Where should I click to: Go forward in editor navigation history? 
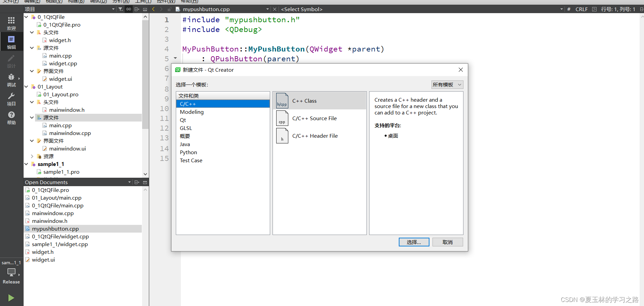(x=161, y=9)
